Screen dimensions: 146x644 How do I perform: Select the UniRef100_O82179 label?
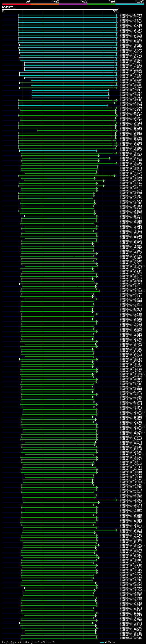coord(131,140)
